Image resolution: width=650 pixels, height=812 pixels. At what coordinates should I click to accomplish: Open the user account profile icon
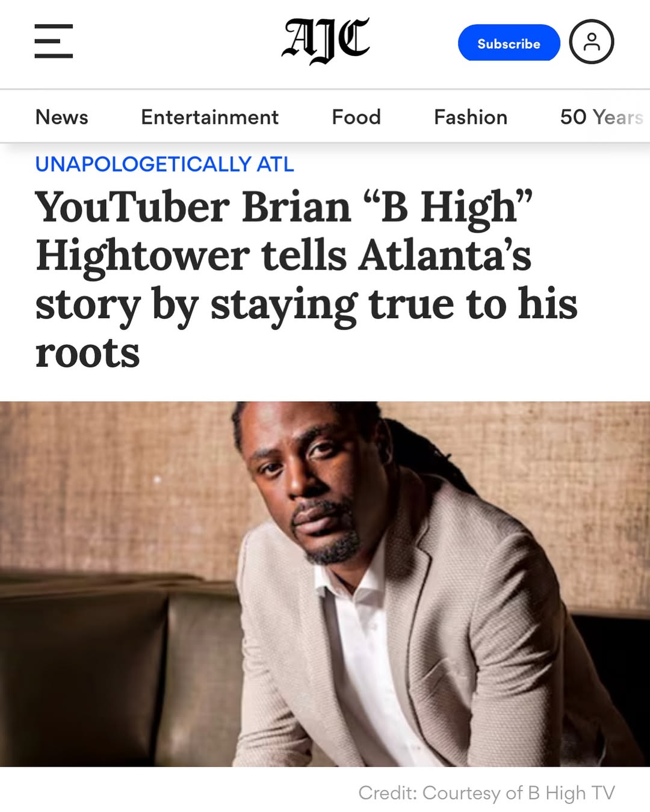tap(592, 42)
